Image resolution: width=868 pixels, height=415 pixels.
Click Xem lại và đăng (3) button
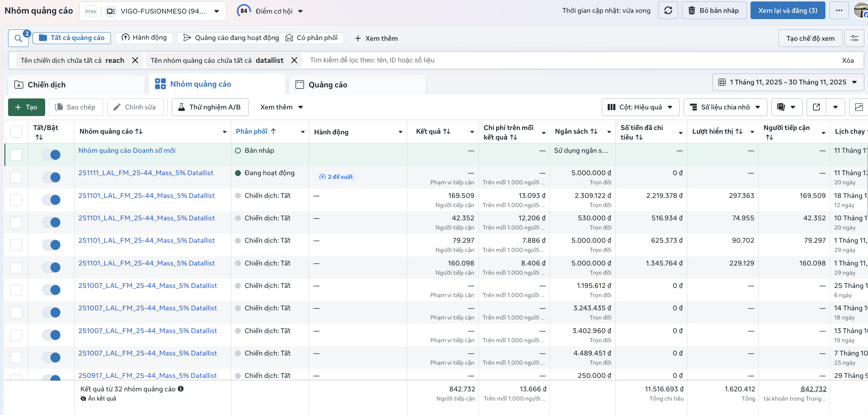tap(788, 11)
